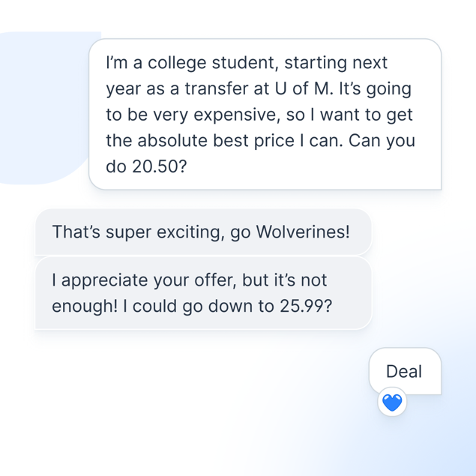Screen dimensions: 476x476
Task: Click the word "Deal" text
Action: click(x=404, y=371)
